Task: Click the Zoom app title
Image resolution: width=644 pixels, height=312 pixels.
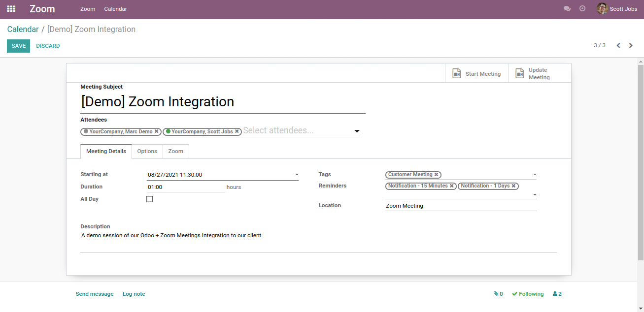Action: click(42, 9)
